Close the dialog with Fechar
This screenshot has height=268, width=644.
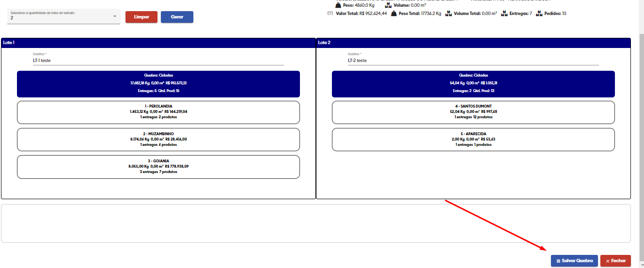click(x=615, y=261)
